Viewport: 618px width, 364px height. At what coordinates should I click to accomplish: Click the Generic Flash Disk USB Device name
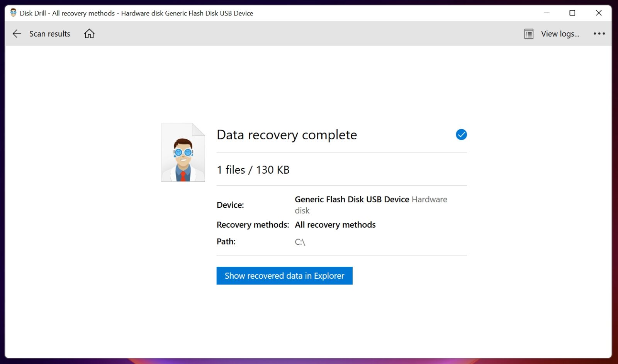352,199
